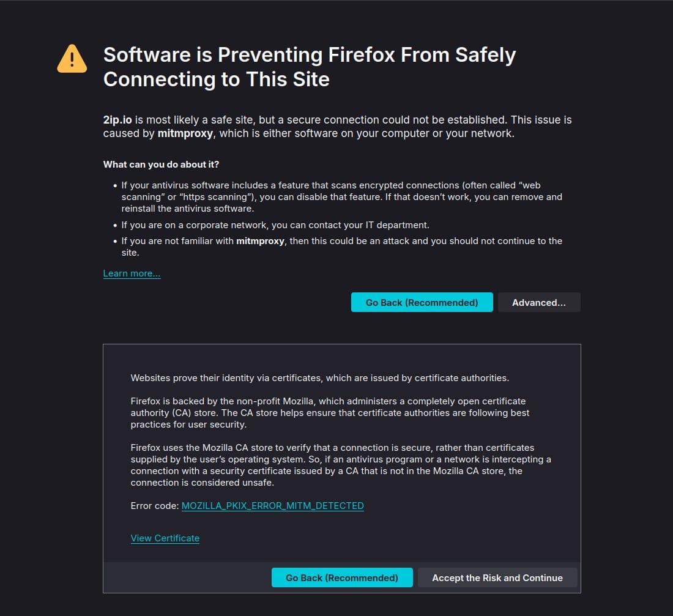673x616 pixels.
Task: Click the MOZILLA_PKIX_ERROR_MITM_DETECTED error code link
Action: pos(272,506)
